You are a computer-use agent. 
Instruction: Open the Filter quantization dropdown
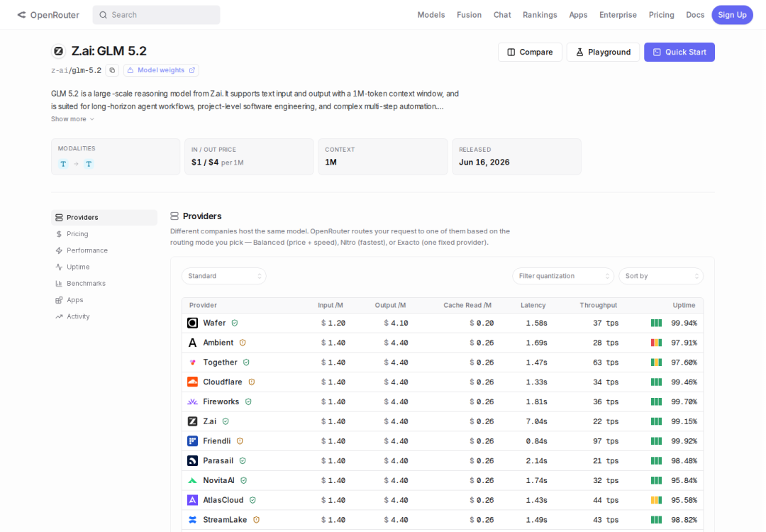563,276
